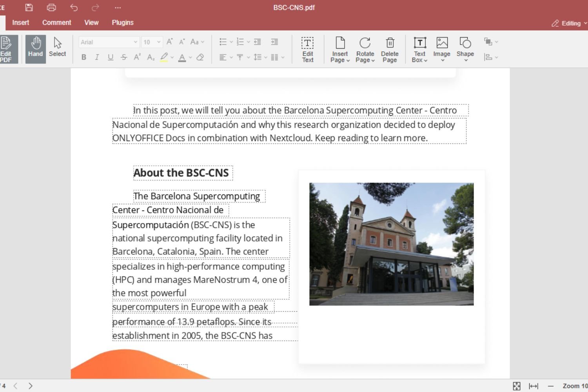Open the Insert Page dropdown
The width and height of the screenshot is (588, 392).
click(x=340, y=49)
